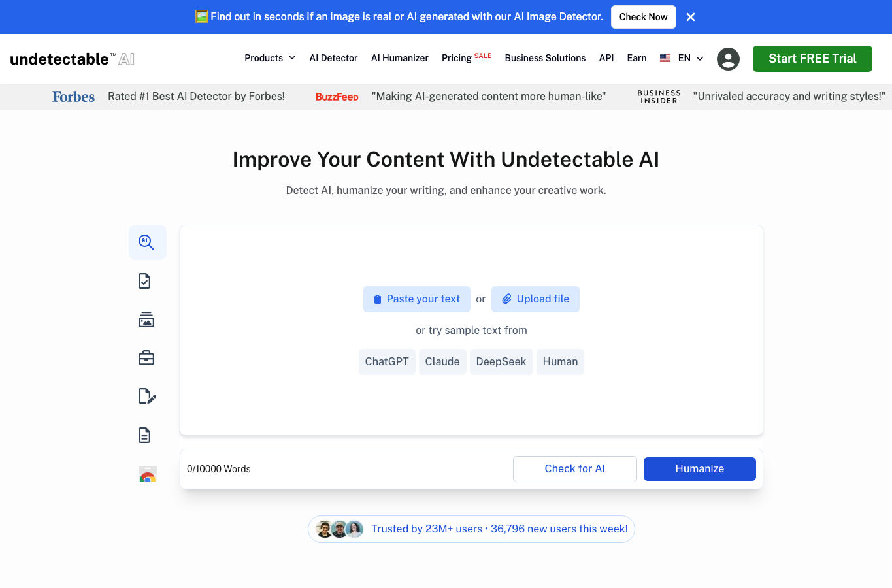This screenshot has width=892, height=588.
Task: Open the image detector sidebar icon
Action: click(x=146, y=319)
